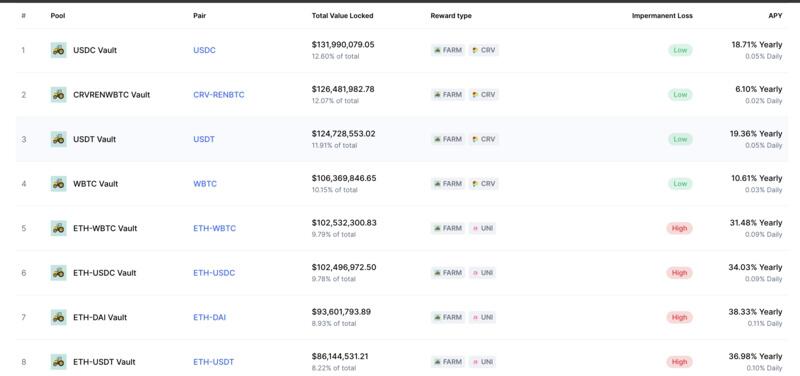Click the 18.71% Yearly APY value
The height and width of the screenshot is (376, 800).
coord(757,44)
